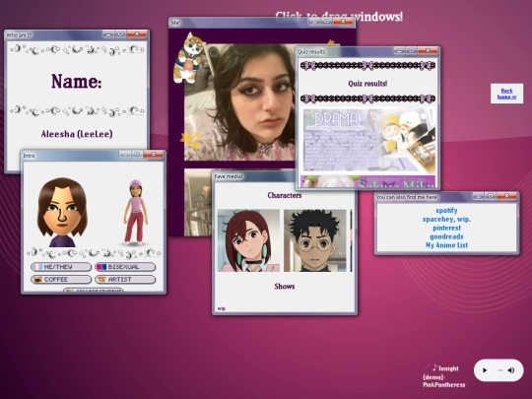The height and width of the screenshot is (399, 532).
Task: Click the 'wip' text in Fave media!
Action: click(x=222, y=308)
